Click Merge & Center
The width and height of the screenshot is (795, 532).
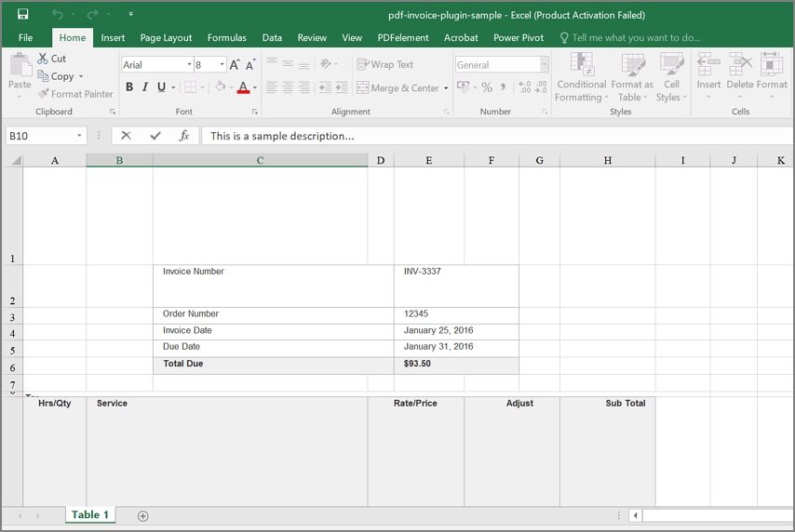(398, 87)
